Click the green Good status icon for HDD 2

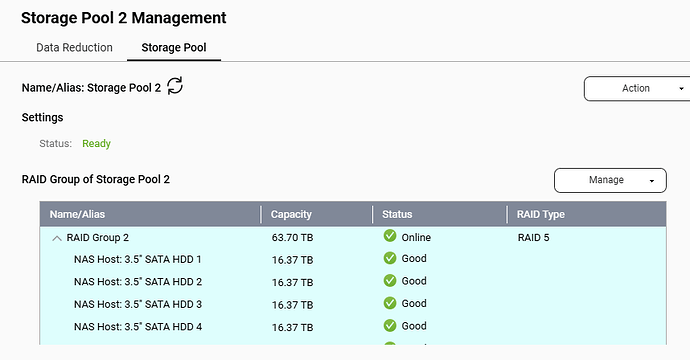click(390, 280)
